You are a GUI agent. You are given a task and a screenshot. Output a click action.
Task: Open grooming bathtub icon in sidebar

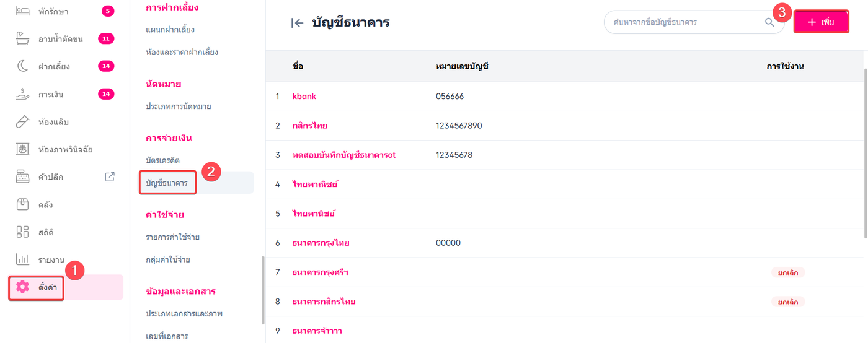[x=23, y=39]
